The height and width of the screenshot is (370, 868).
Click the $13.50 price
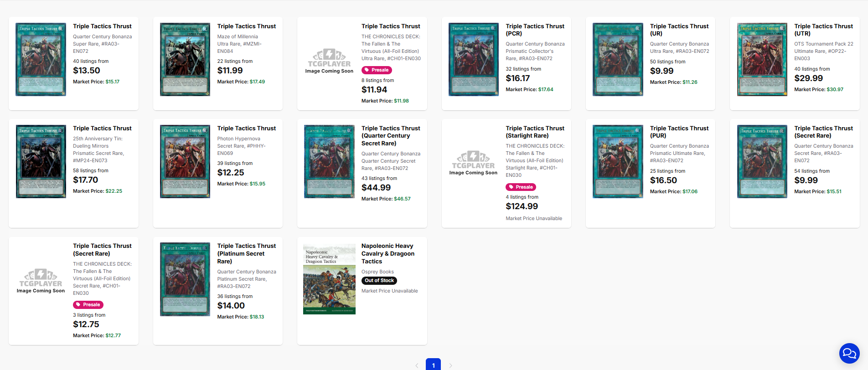click(x=87, y=71)
